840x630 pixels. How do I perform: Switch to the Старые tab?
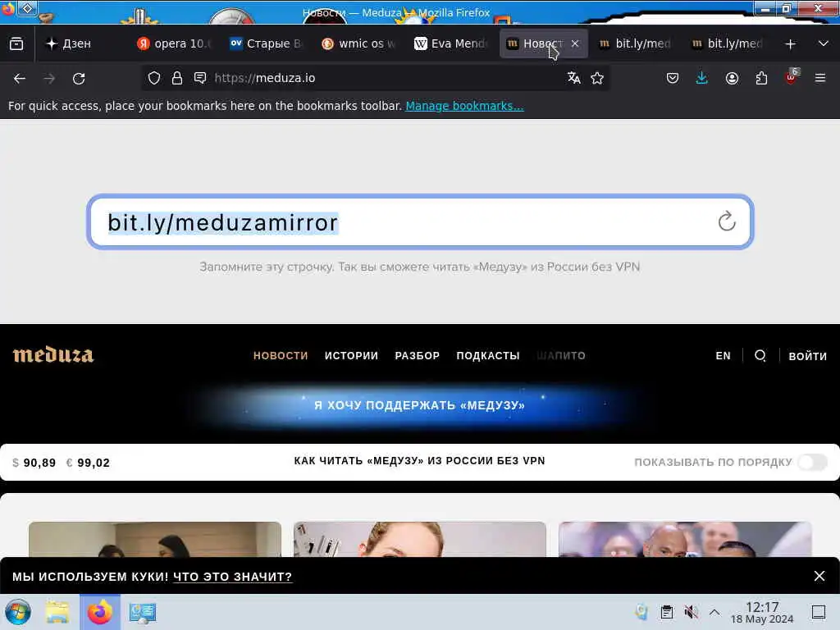pyautogui.click(x=267, y=43)
